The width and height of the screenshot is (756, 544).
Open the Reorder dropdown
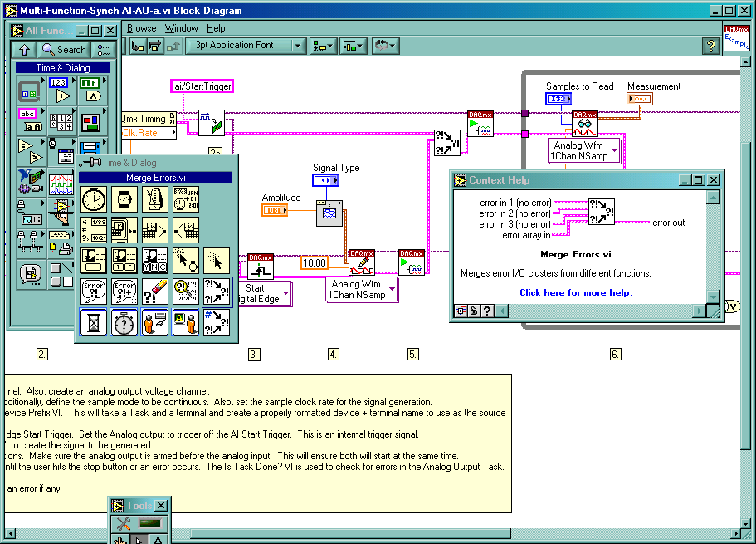385,47
